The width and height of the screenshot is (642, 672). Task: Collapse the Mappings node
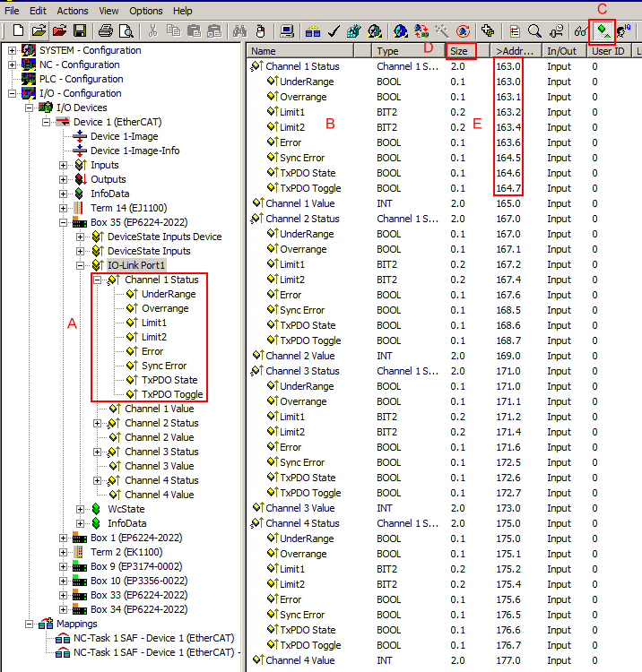point(29,624)
